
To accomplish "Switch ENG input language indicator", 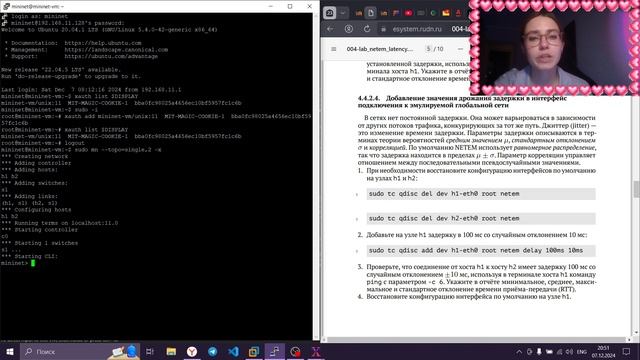I will (x=582, y=352).
